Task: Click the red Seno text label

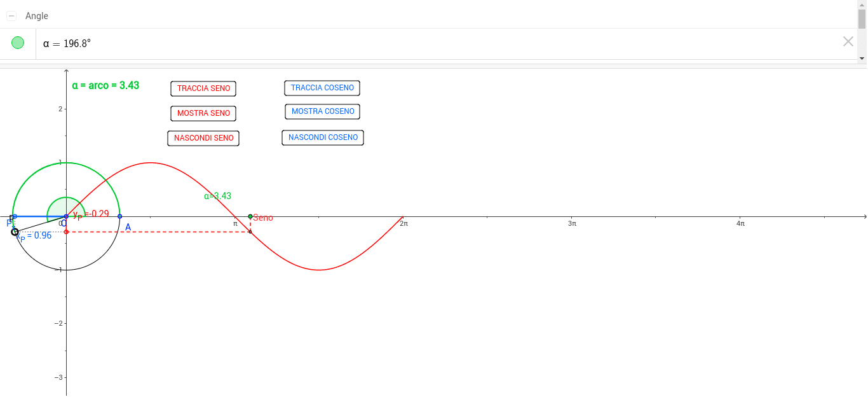Action: (263, 218)
